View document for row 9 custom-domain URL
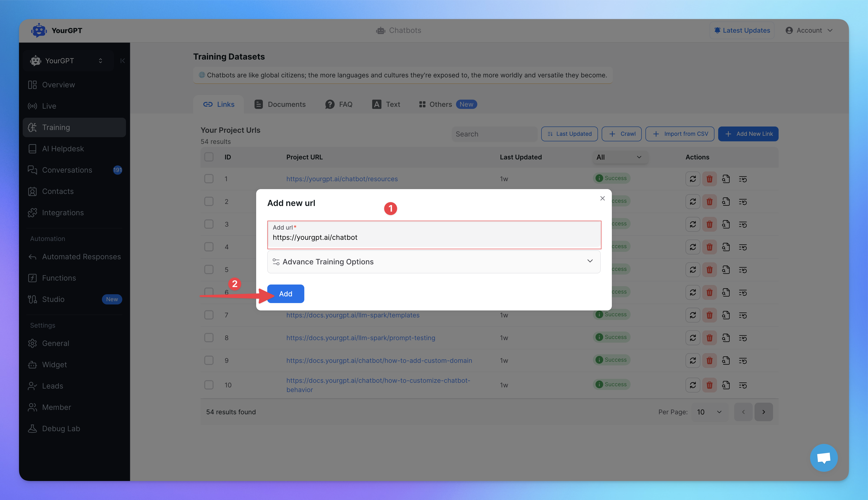 tap(726, 360)
